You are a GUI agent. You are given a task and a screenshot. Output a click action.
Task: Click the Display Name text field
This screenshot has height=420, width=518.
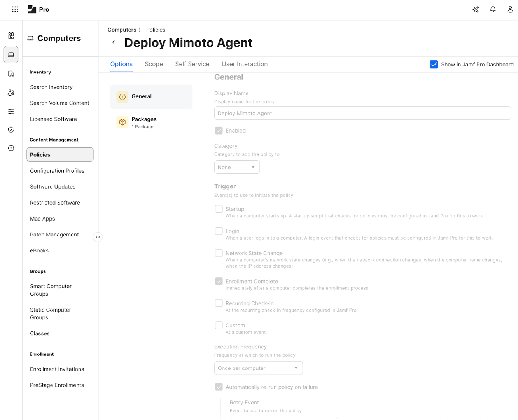click(x=362, y=113)
